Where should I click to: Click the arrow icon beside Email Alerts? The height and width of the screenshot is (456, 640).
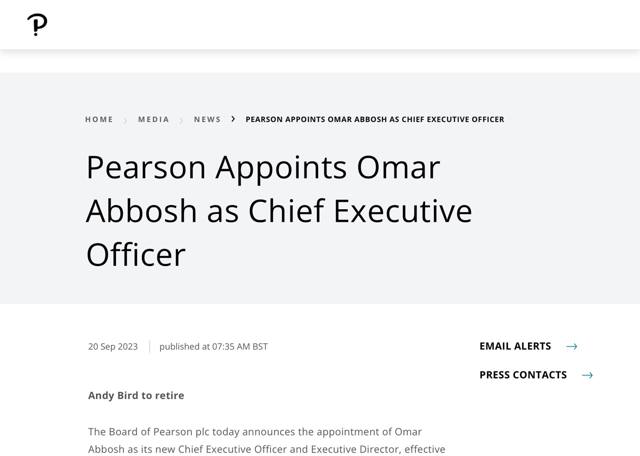(572, 347)
